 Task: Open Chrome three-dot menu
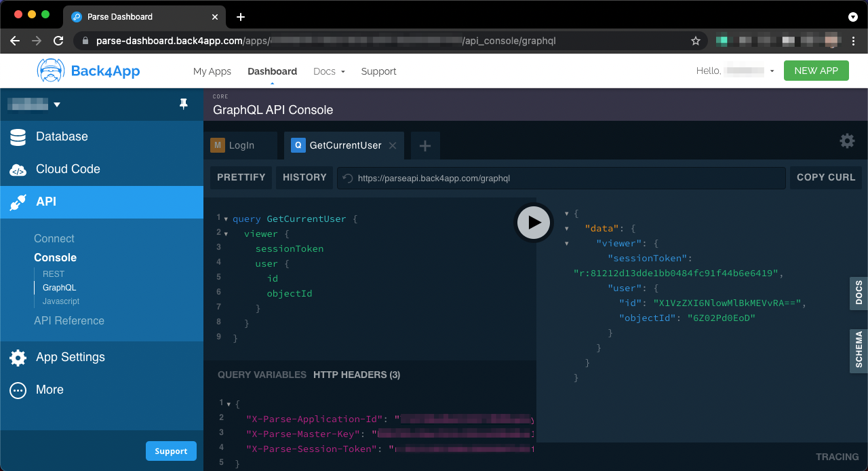tap(854, 41)
